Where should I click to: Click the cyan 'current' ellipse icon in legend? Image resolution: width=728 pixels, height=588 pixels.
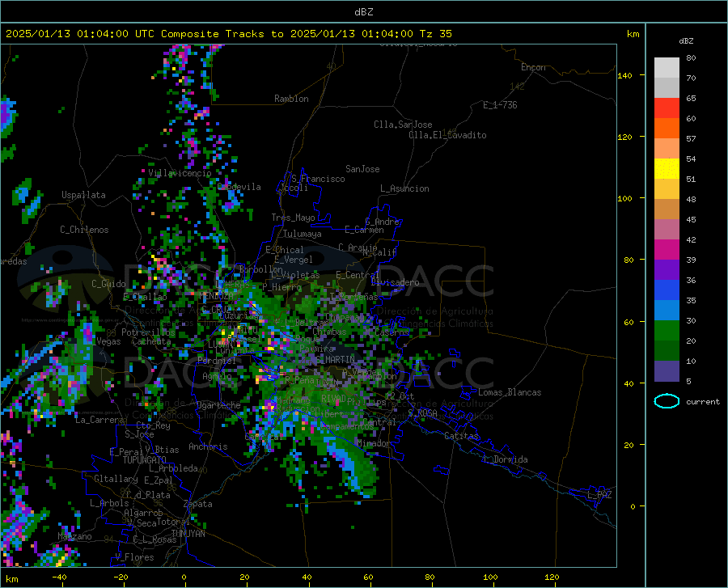pyautogui.click(x=667, y=401)
